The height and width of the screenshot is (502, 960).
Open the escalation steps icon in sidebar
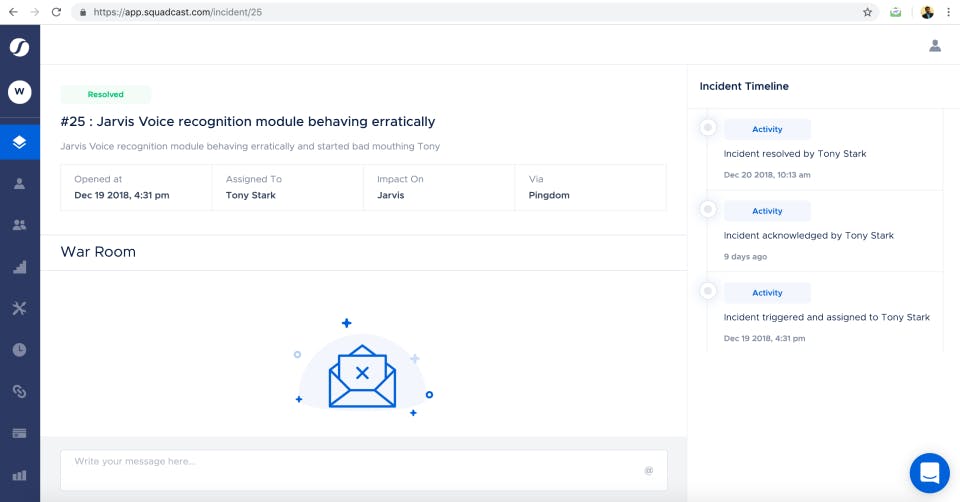coord(20,267)
